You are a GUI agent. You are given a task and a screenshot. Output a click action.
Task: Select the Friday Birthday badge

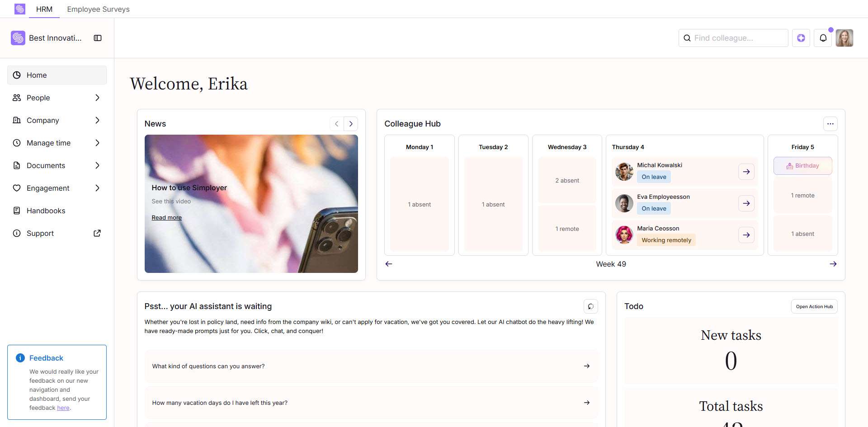802,166
